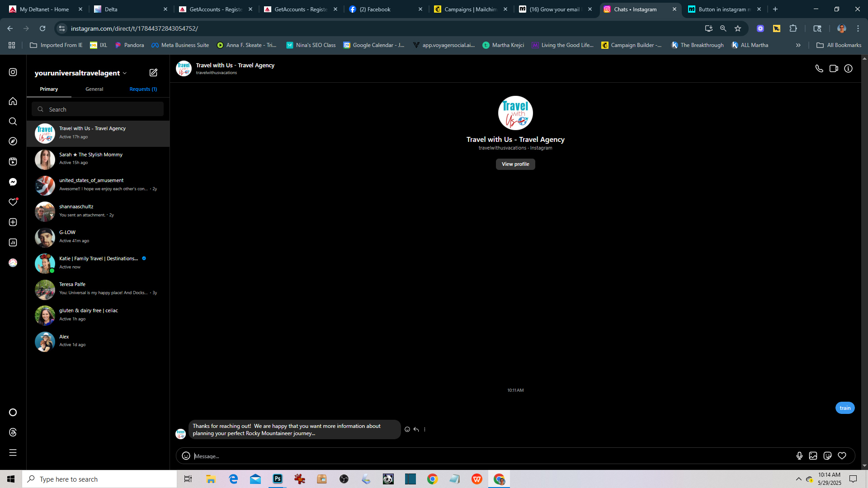Switch to Primary inbox tab
The width and height of the screenshot is (868, 488).
point(49,89)
